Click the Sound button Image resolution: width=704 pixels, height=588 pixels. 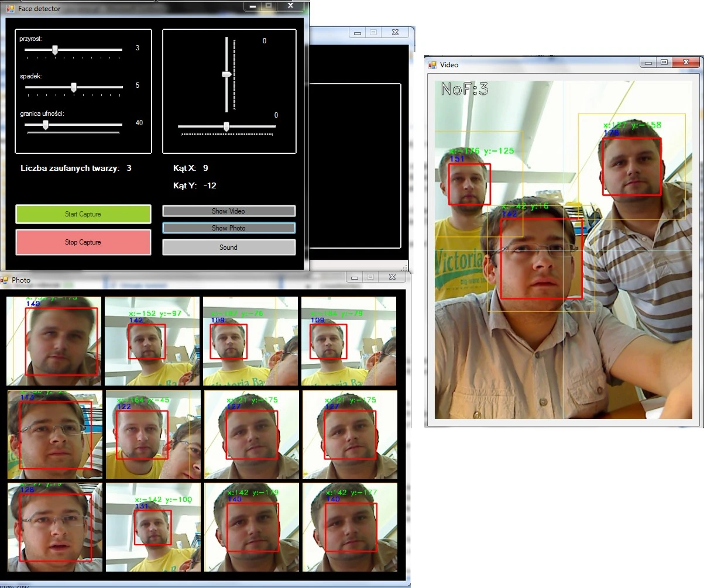228,247
